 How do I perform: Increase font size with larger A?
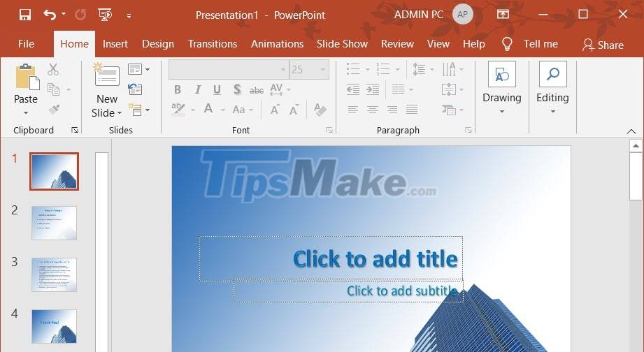click(x=275, y=110)
